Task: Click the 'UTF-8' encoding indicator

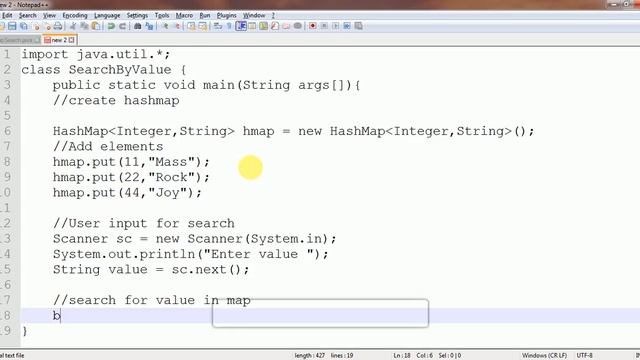Action: (584, 356)
